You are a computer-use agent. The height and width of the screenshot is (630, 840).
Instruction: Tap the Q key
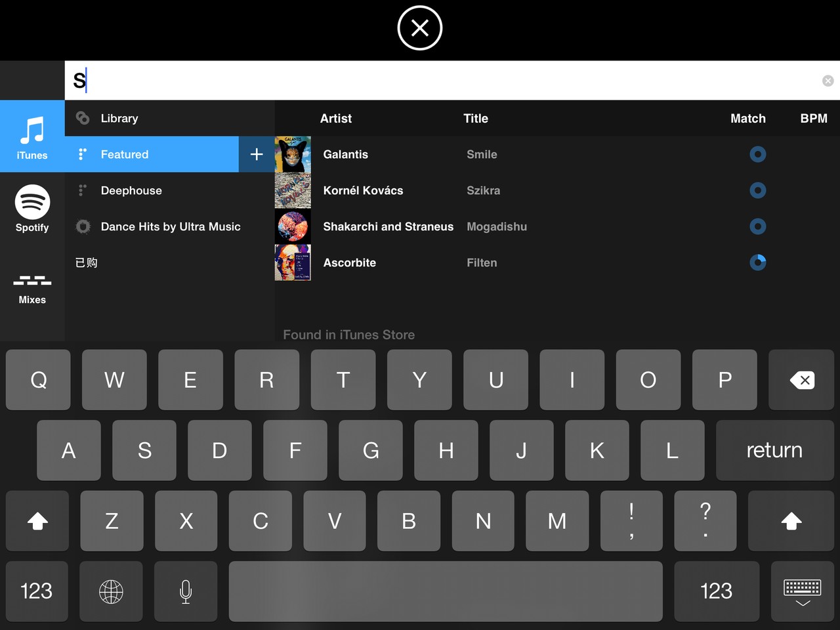click(38, 380)
